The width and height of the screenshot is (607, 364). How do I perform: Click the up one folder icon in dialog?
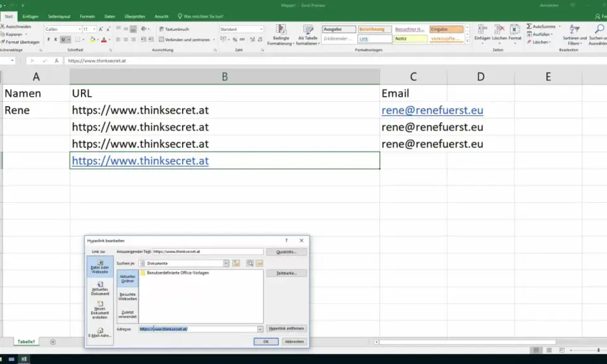click(236, 263)
